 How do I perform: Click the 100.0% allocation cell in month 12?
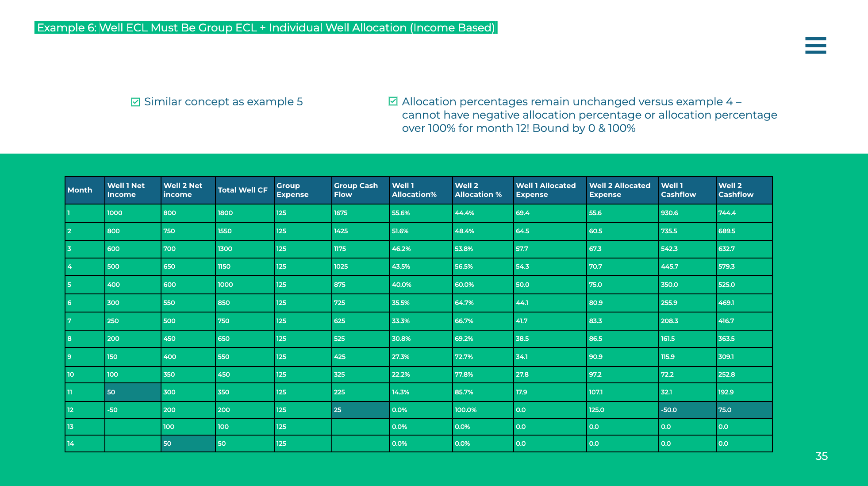(x=482, y=410)
